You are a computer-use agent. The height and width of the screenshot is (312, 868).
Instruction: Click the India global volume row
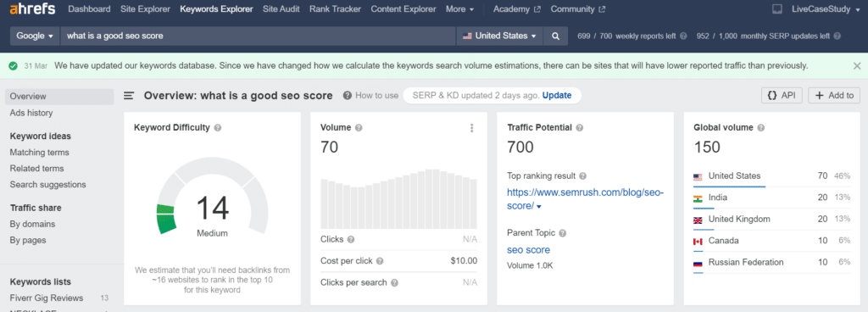(x=771, y=198)
